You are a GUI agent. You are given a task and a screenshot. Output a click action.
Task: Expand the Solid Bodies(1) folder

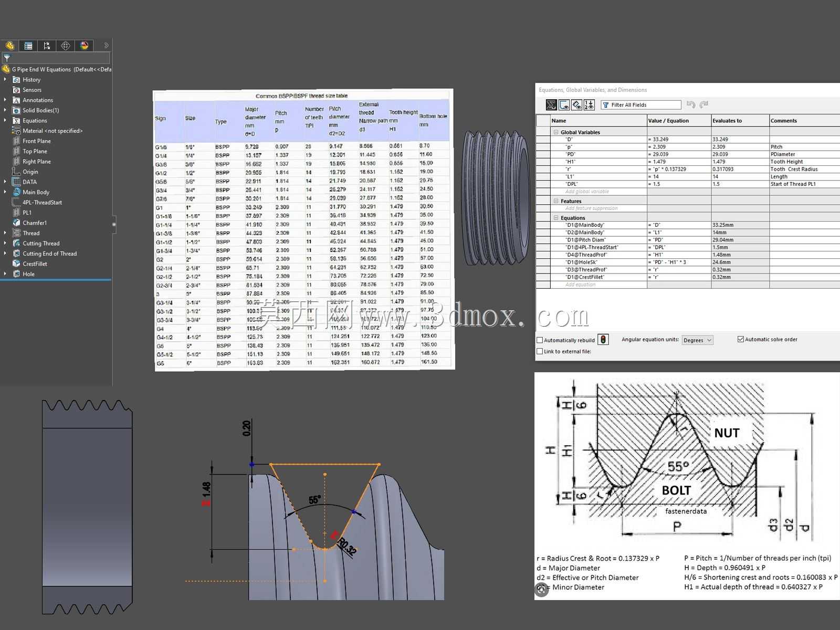click(5, 110)
